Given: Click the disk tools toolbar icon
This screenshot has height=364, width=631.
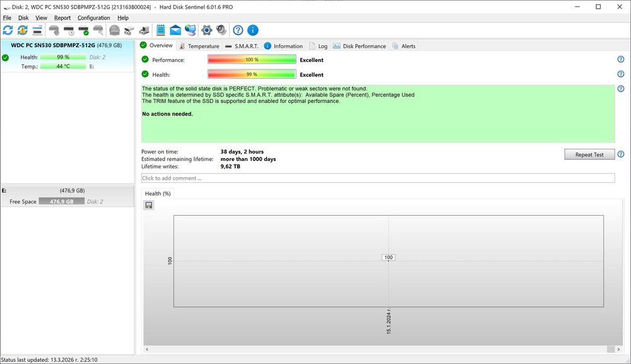Looking at the screenshot, I should click(129, 30).
